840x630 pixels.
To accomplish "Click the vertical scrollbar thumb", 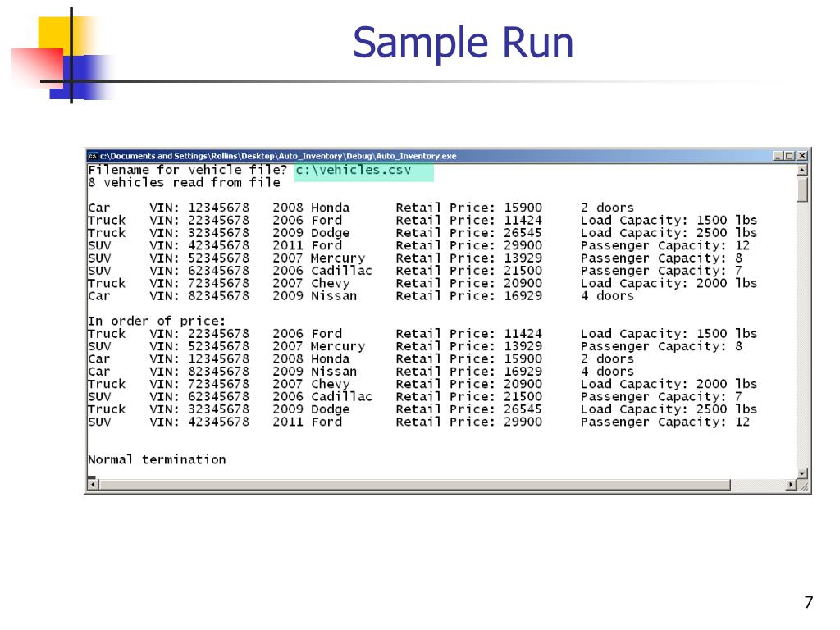I will click(802, 189).
